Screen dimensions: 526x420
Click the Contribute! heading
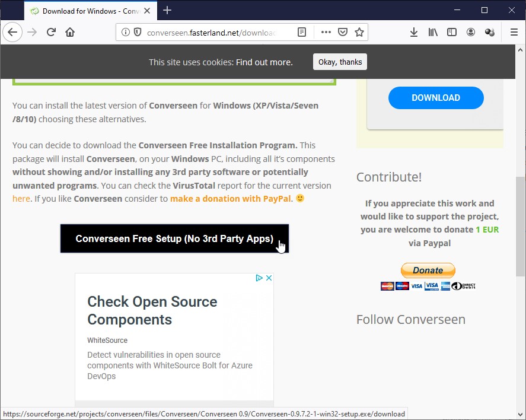tap(389, 177)
